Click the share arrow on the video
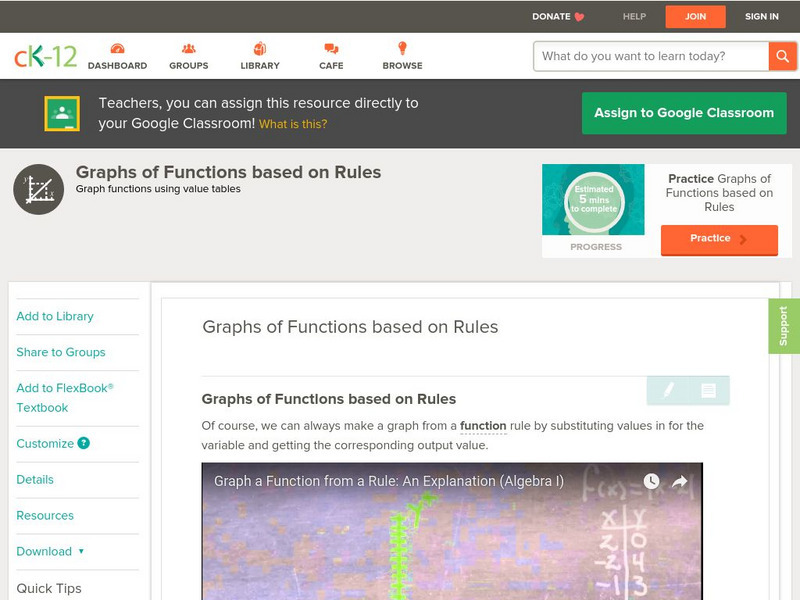 [680, 482]
